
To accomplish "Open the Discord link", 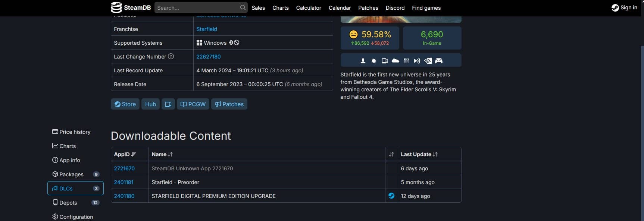I will (395, 8).
